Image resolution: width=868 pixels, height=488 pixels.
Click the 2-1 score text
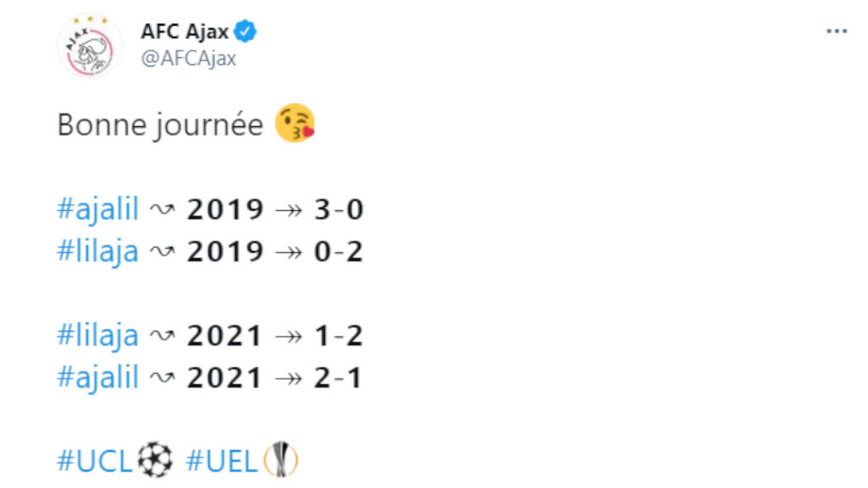click(x=339, y=378)
